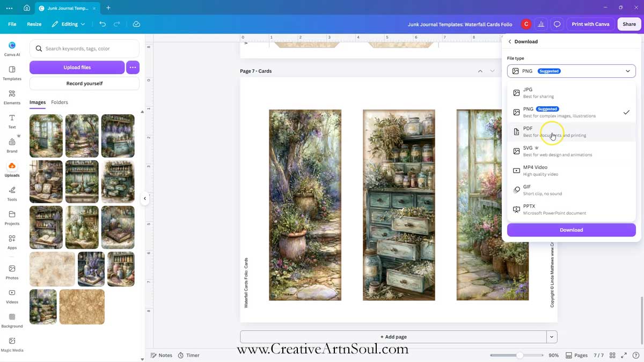This screenshot has height=362, width=644.
Task: Open the File menu
Action: (x=12, y=24)
